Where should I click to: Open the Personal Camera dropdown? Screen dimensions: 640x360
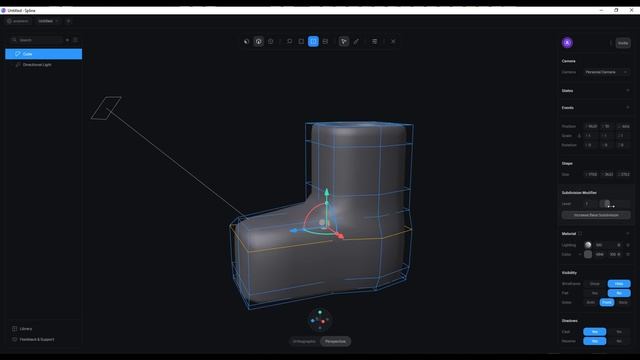(x=607, y=72)
